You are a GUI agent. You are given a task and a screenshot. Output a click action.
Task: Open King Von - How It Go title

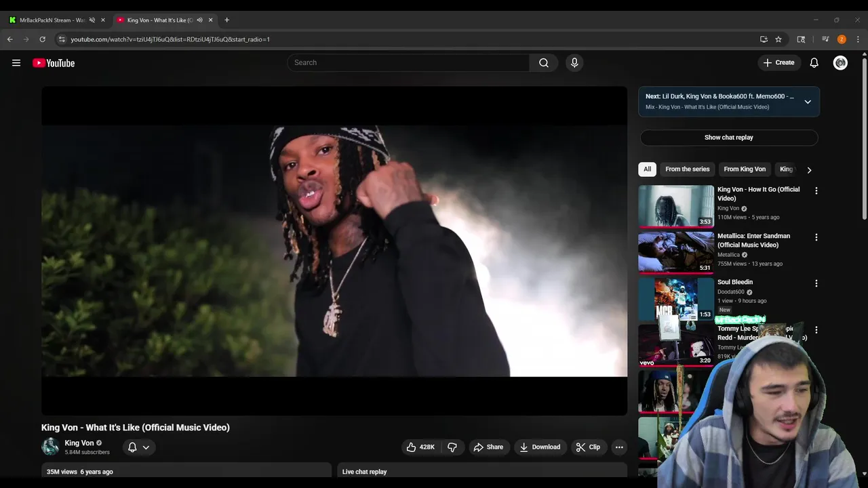pyautogui.click(x=759, y=194)
